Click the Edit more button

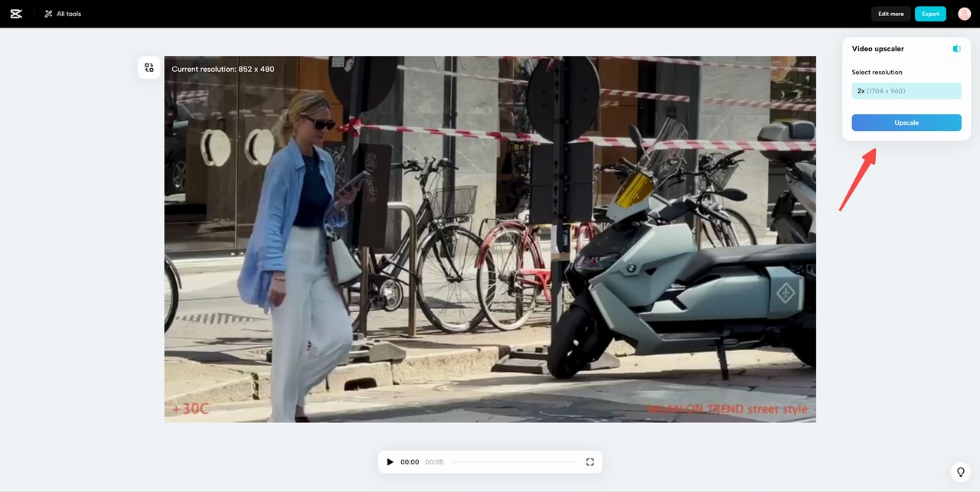890,14
